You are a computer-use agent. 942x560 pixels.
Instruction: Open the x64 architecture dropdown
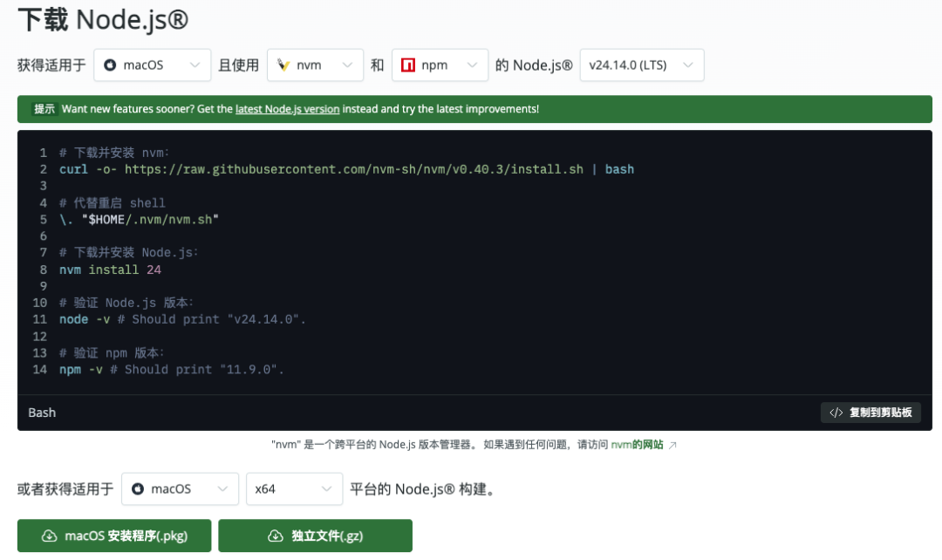click(x=295, y=489)
